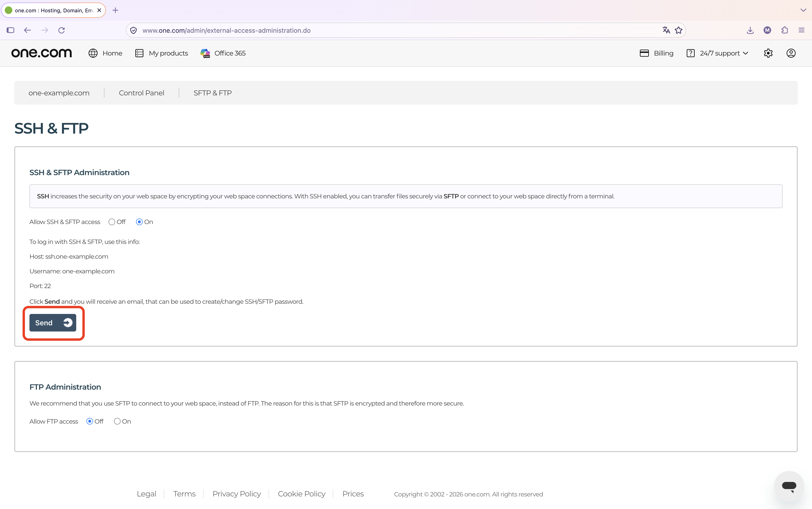This screenshot has height=509, width=812.
Task: Expand the 24/7 support dropdown
Action: tap(717, 53)
